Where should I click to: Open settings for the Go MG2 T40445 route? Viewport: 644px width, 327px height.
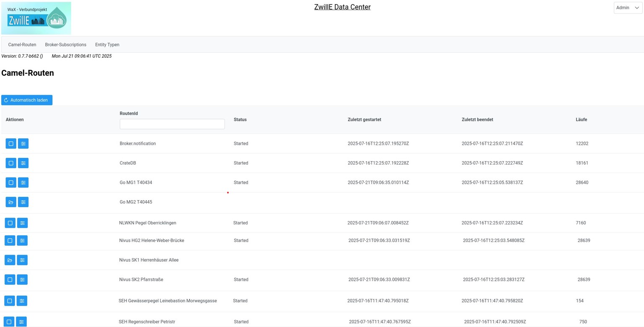tap(23, 202)
